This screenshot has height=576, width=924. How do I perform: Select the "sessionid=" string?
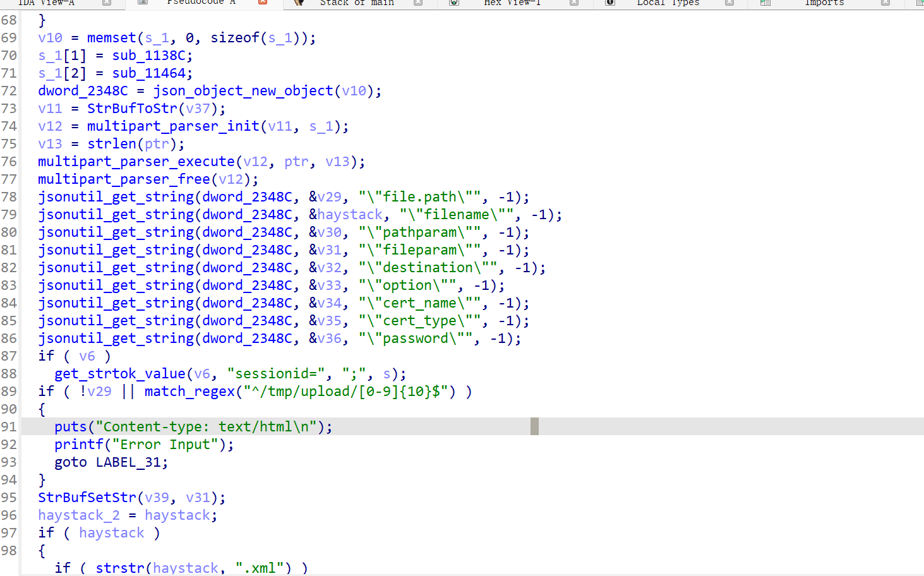point(276,374)
